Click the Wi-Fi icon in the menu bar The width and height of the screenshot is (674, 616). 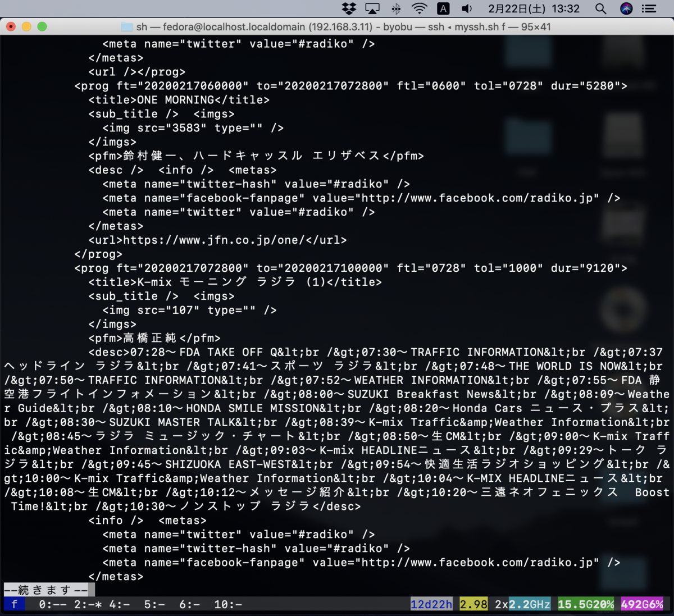tap(418, 8)
